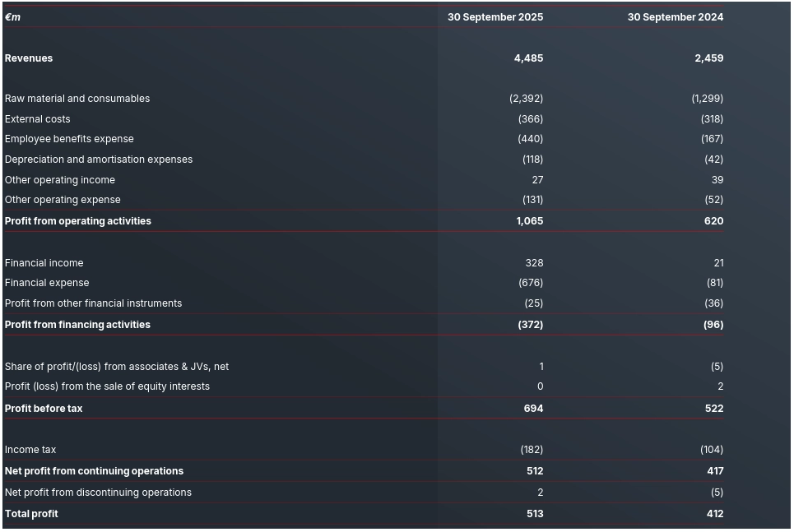Click the Total profit row label
794x532 pixels.
[31, 514]
